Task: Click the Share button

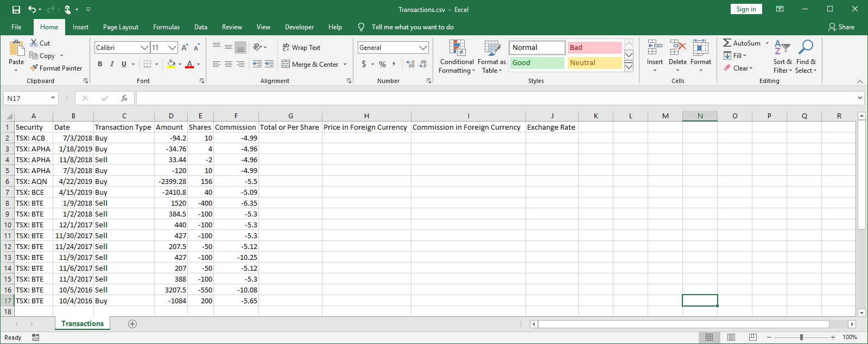Action: pyautogui.click(x=841, y=27)
